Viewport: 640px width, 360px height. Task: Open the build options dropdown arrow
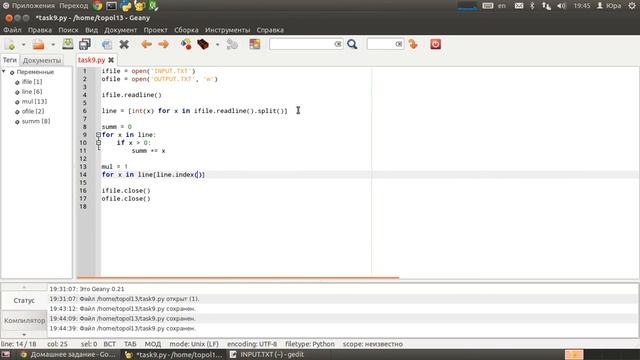coord(217,44)
